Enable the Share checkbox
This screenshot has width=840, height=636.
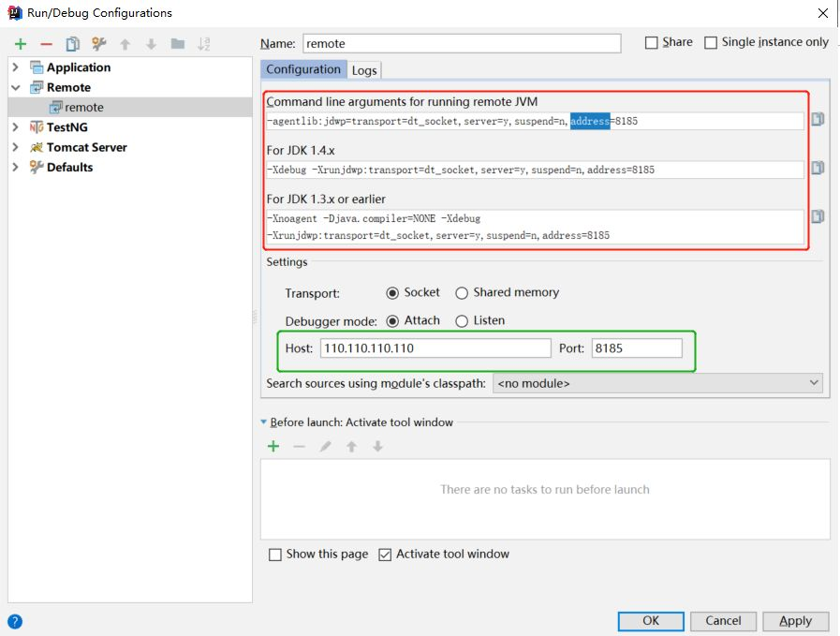pyautogui.click(x=652, y=42)
